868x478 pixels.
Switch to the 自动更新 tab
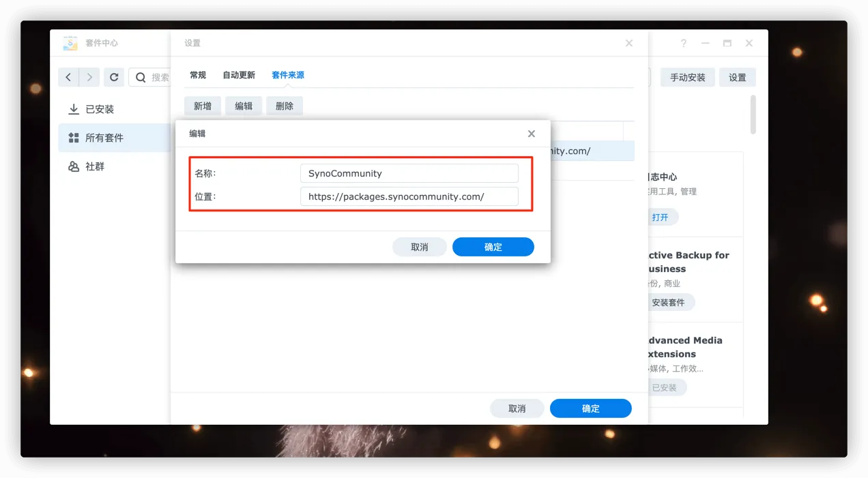pyautogui.click(x=239, y=75)
